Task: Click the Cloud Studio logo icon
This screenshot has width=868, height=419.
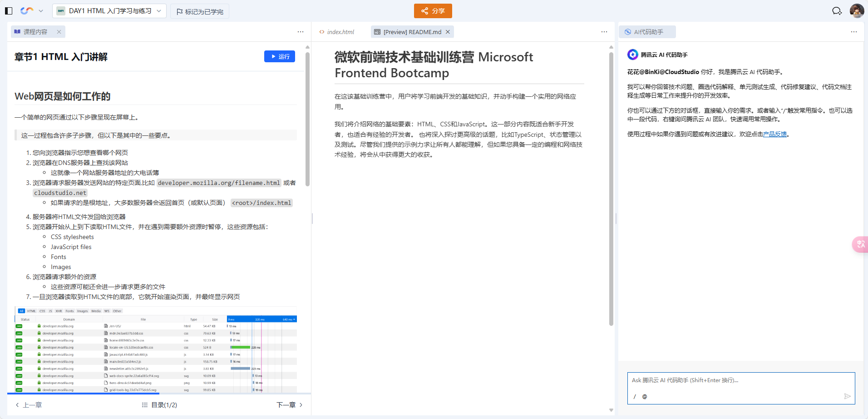Action: pos(27,11)
